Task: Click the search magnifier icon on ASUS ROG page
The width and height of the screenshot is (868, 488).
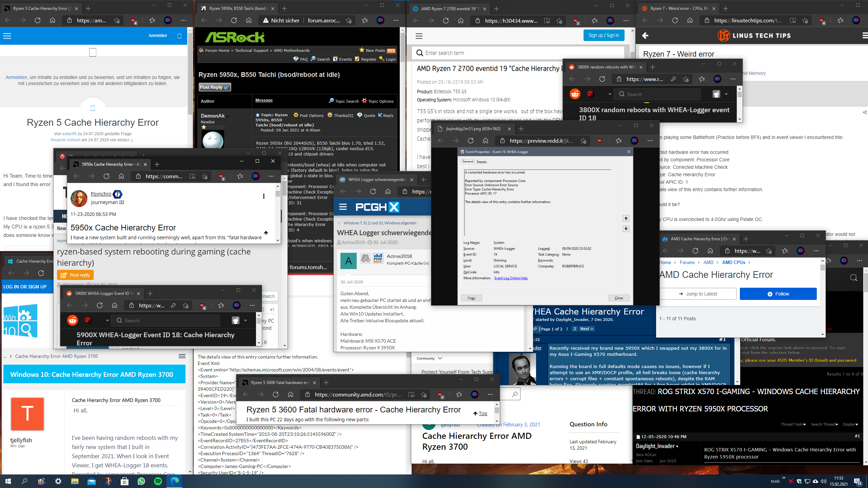Action: (x=854, y=278)
